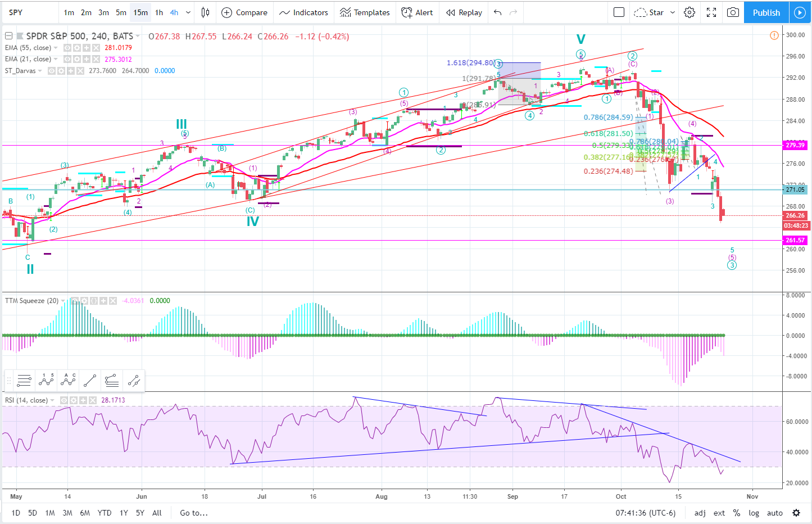Take a chart snapshot with camera icon

tap(733, 12)
